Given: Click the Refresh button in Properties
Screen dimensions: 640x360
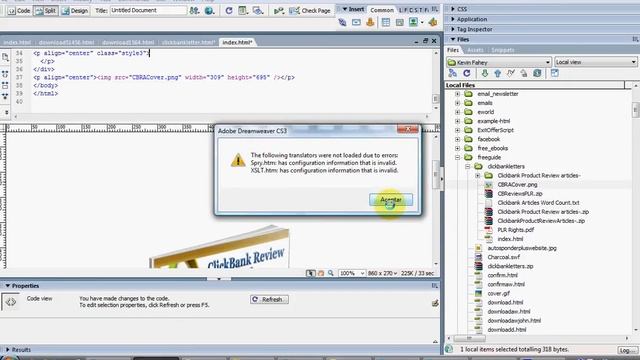Looking at the screenshot, I should 269,299.
